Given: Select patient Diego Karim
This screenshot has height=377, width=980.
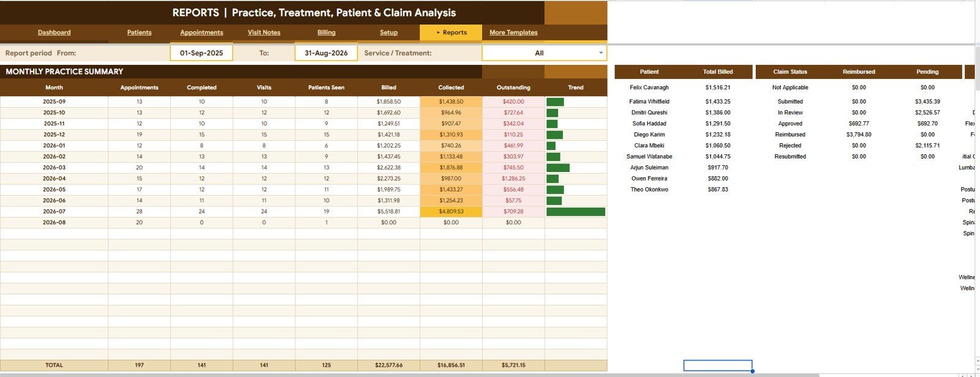Looking at the screenshot, I should 649,135.
